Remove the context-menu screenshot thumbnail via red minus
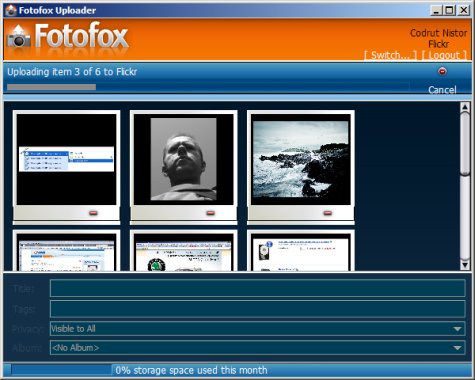This screenshot has width=475, height=380. (x=93, y=213)
